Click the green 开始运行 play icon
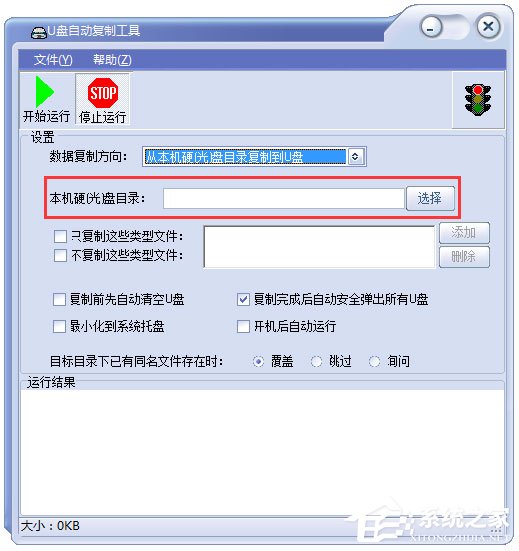Viewport: 519px width, 551px height. coord(45,92)
